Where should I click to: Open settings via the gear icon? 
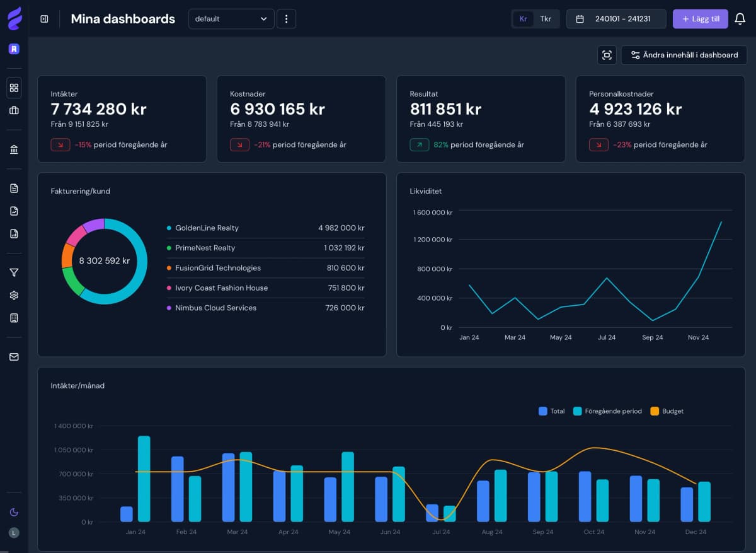[x=14, y=295]
